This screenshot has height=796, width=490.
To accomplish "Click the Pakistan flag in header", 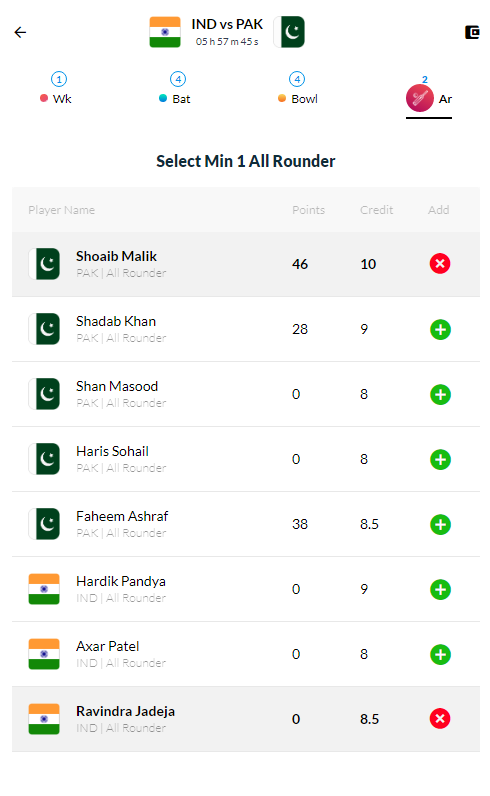I will click(x=289, y=32).
